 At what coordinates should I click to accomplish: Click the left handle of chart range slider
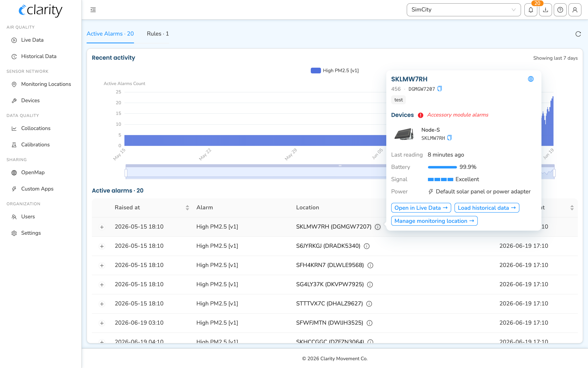point(126,173)
